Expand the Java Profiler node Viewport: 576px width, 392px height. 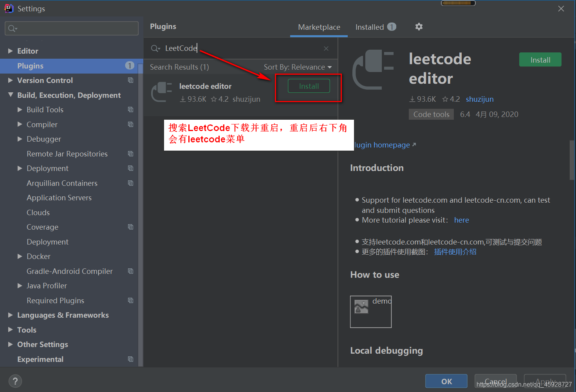[20, 286]
